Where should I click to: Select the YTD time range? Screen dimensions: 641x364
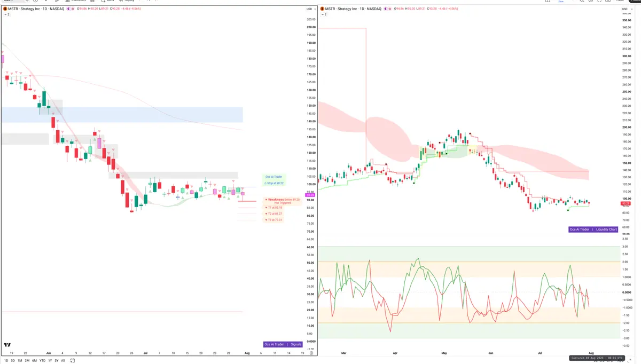[42, 361]
